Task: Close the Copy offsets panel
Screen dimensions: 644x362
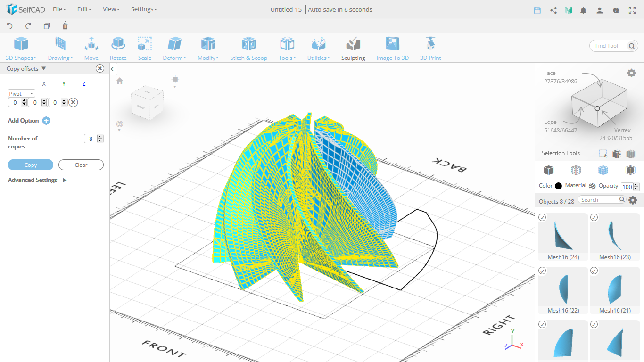Action: [100, 68]
